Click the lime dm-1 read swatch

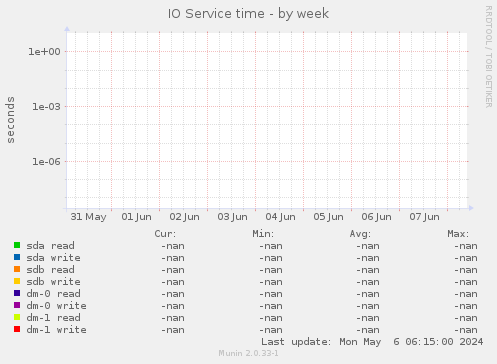[x=17, y=317]
